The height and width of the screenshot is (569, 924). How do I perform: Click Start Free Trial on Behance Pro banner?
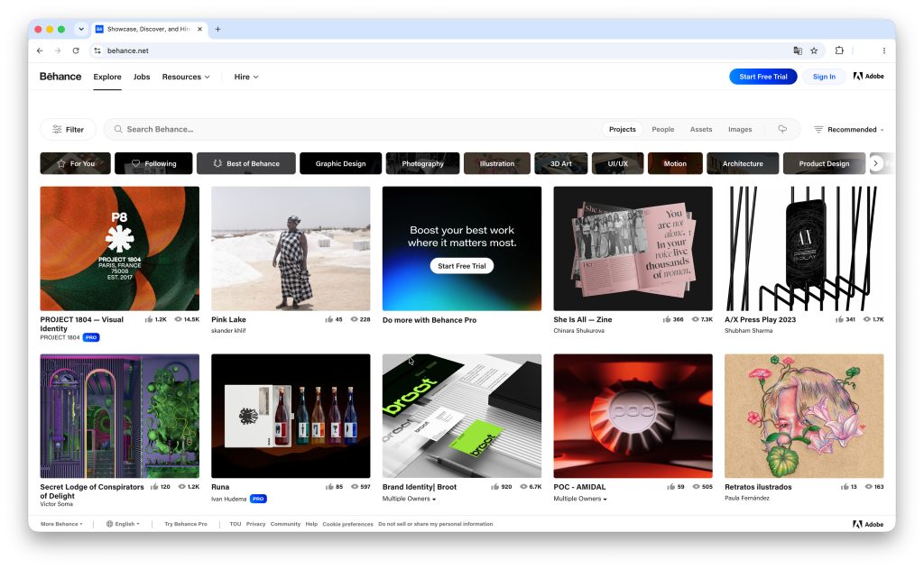pos(461,266)
